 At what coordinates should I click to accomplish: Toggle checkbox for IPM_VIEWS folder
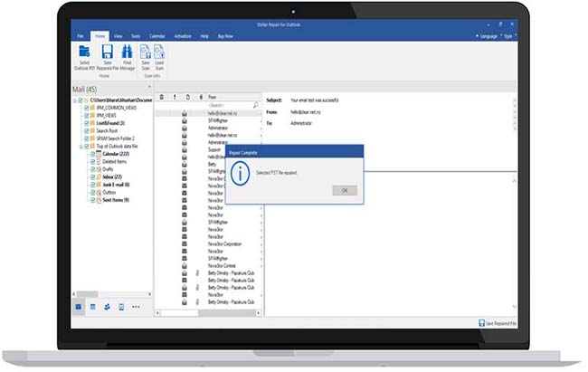pos(87,115)
